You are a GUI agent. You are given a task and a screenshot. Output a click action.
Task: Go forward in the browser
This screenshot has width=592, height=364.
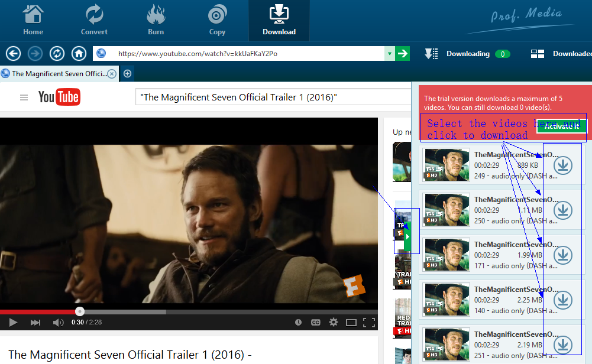pos(35,54)
